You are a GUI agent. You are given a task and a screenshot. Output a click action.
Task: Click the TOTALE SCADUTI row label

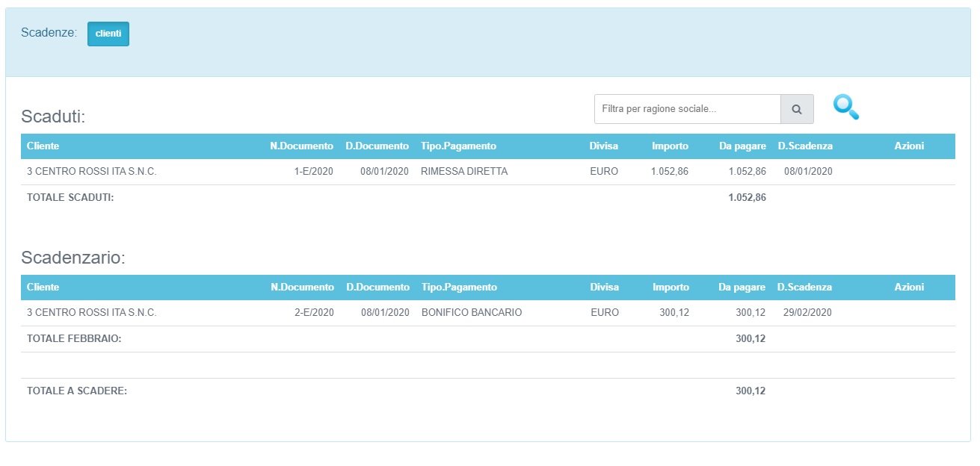click(70, 198)
